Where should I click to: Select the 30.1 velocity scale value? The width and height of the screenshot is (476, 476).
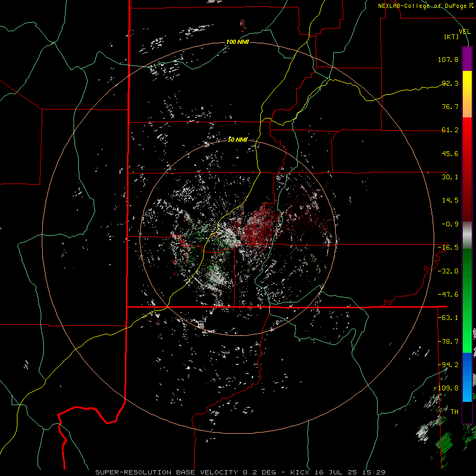tap(450, 177)
